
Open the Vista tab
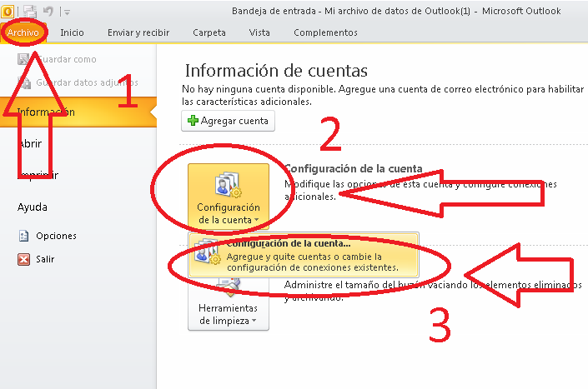[259, 32]
